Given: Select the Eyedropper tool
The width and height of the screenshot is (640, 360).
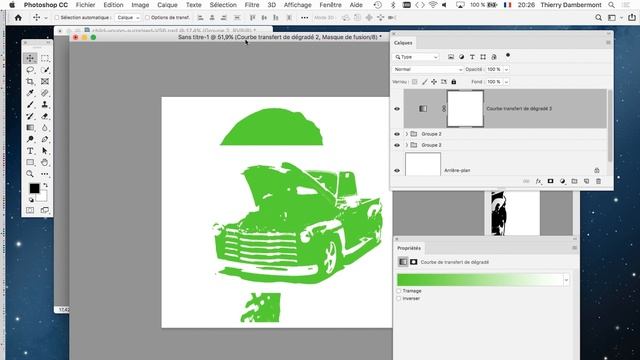Looking at the screenshot, I should 30,93.
